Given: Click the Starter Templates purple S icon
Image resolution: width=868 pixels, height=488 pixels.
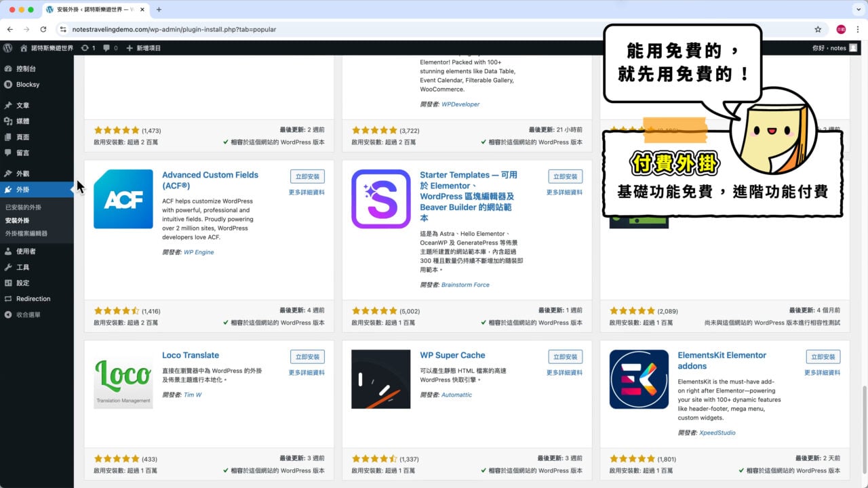Looking at the screenshot, I should [x=380, y=199].
